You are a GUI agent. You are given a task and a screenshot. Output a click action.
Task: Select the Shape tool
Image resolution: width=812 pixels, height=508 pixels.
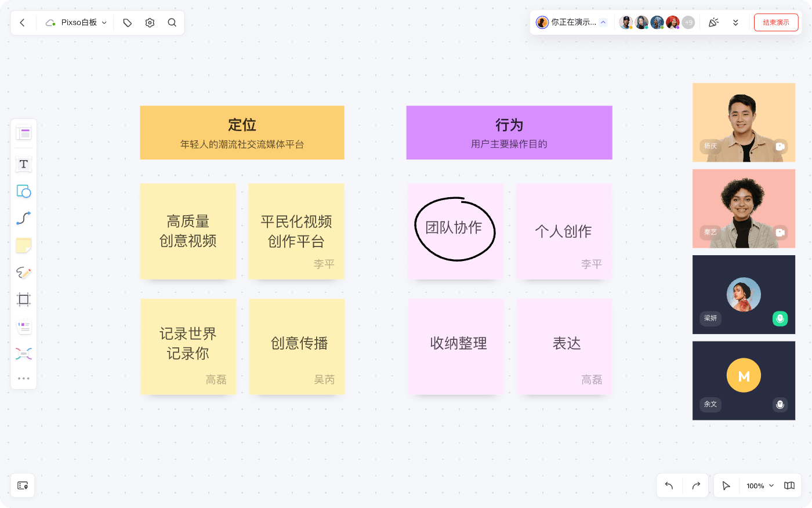(x=23, y=191)
